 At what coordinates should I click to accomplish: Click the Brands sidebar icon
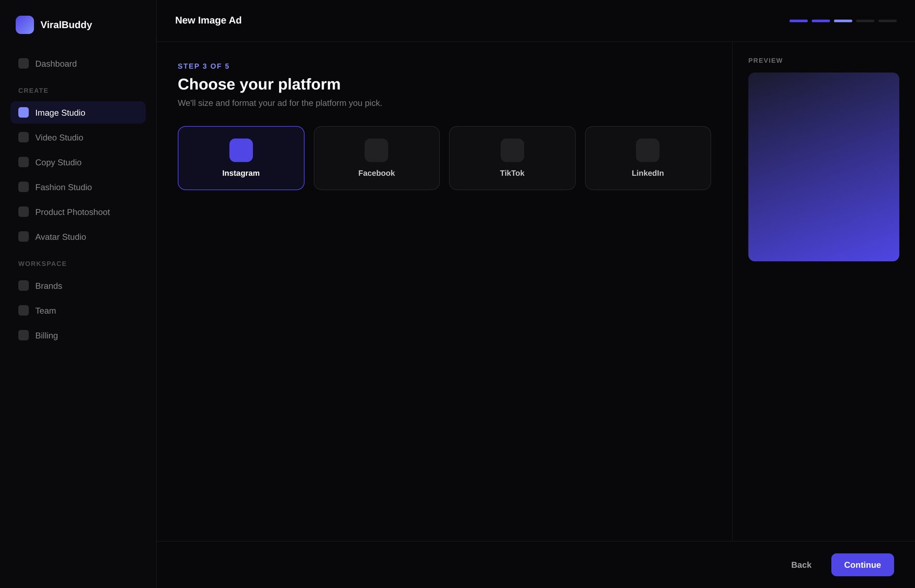(x=23, y=285)
